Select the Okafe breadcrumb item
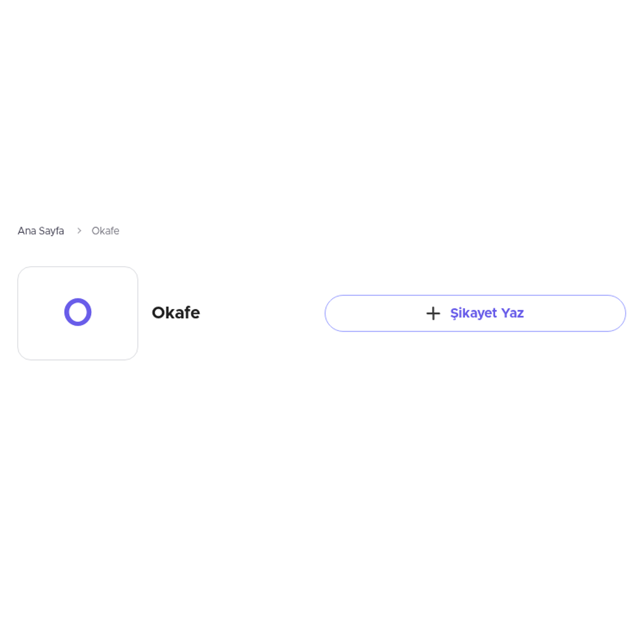 105,231
